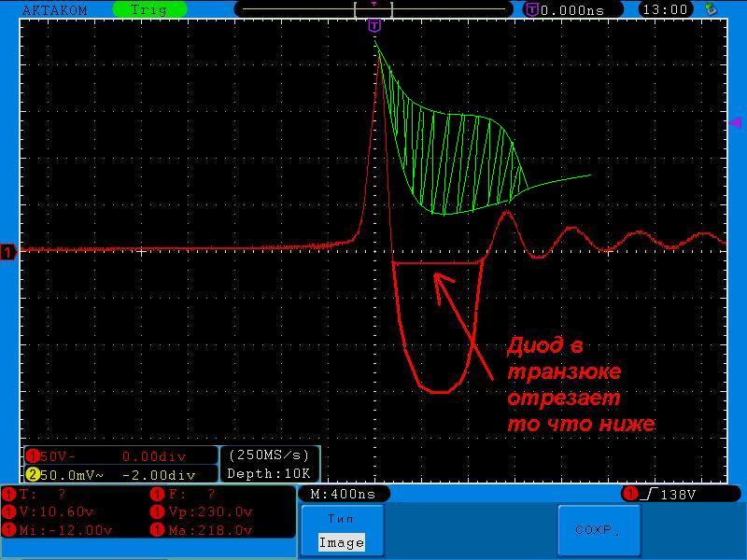
Task: Click the horizontal trigger offset T icon
Action: point(532,9)
